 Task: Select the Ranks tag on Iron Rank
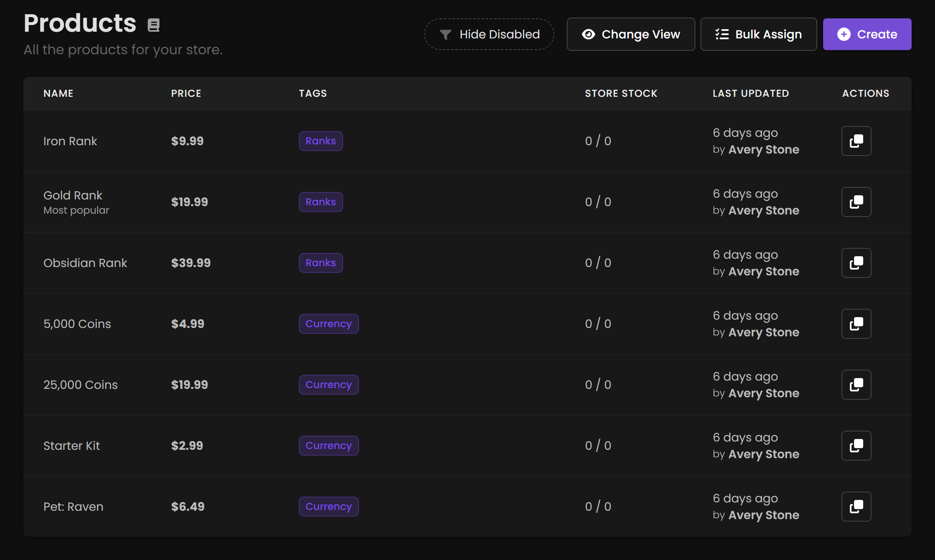321,141
